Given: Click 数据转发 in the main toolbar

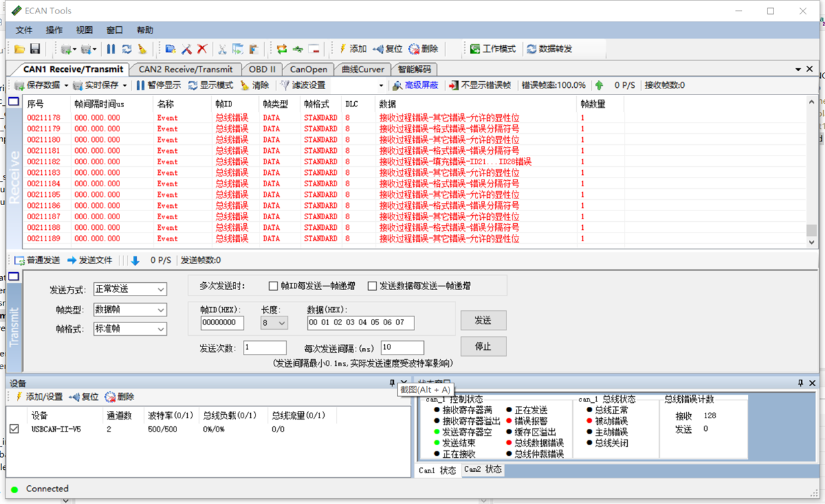Looking at the screenshot, I should (x=549, y=49).
